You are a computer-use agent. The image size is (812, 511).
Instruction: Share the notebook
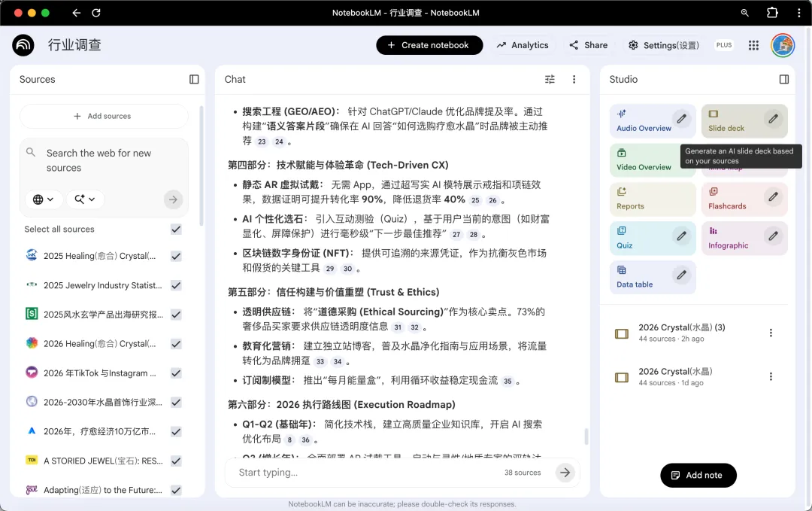[x=588, y=45]
